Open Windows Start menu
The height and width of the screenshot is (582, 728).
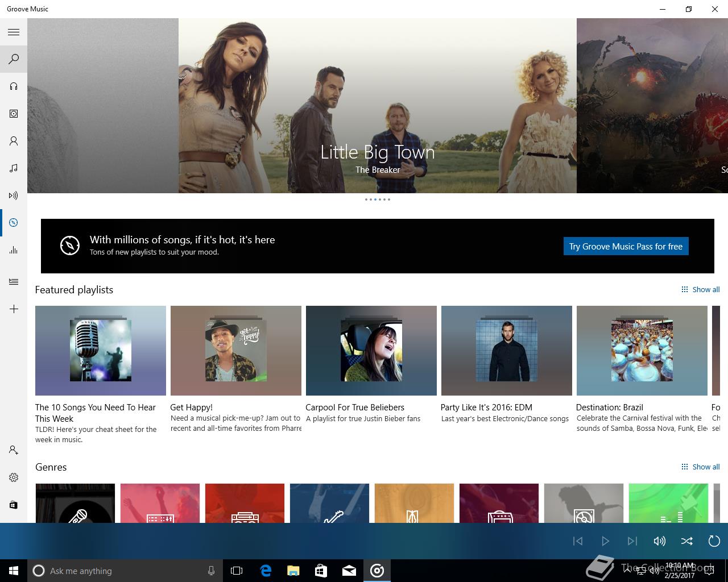tap(14, 571)
